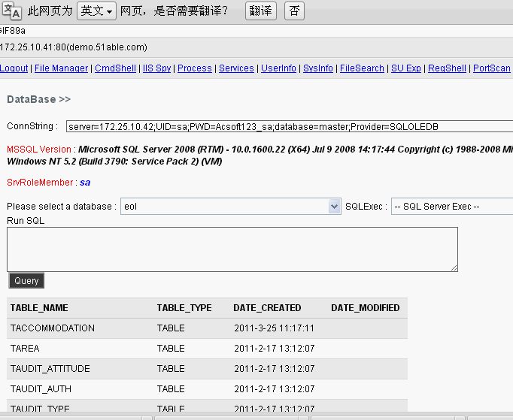The height and width of the screenshot is (420, 513).
Task: Click the DataBase >> heading
Action: pyautogui.click(x=39, y=99)
